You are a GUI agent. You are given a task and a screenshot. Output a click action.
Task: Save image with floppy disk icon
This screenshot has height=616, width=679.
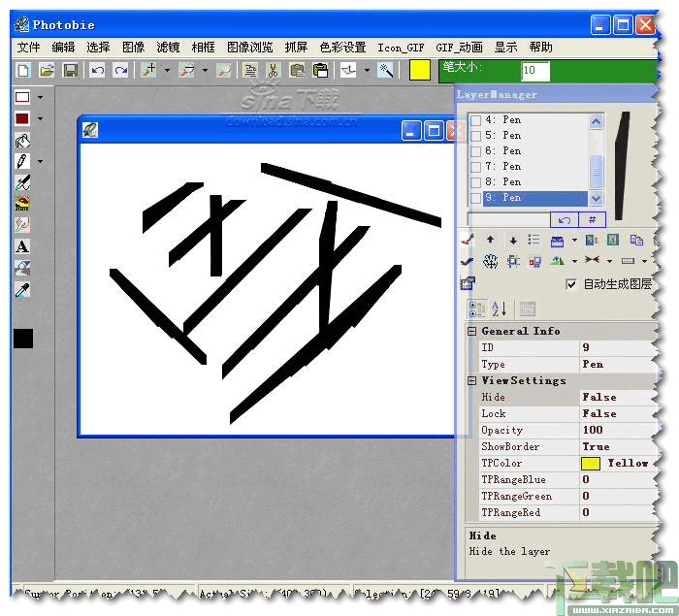pos(70,70)
